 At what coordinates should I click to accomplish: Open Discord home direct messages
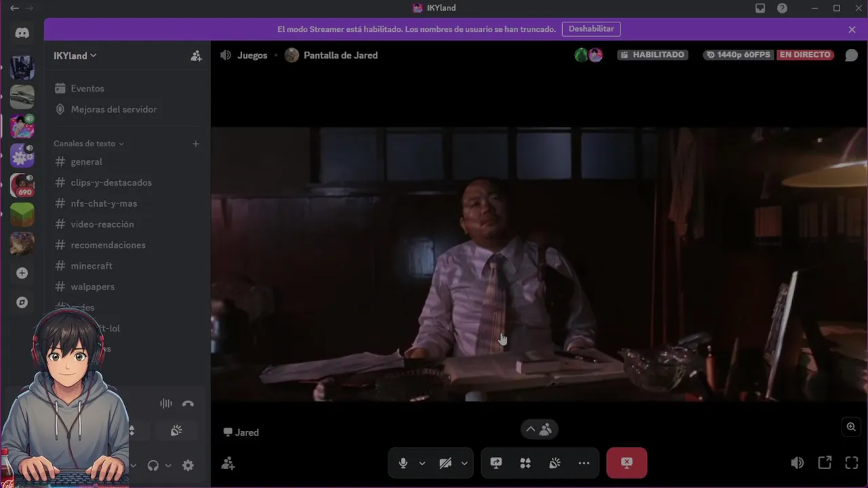(22, 33)
